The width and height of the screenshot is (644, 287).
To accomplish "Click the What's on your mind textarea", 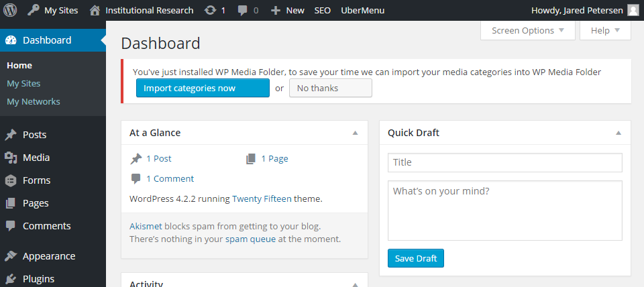I will (x=504, y=211).
